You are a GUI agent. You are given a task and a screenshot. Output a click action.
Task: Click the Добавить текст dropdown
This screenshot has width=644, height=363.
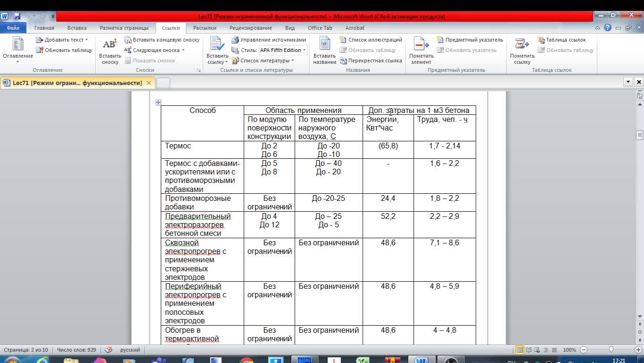pyautogui.click(x=62, y=40)
